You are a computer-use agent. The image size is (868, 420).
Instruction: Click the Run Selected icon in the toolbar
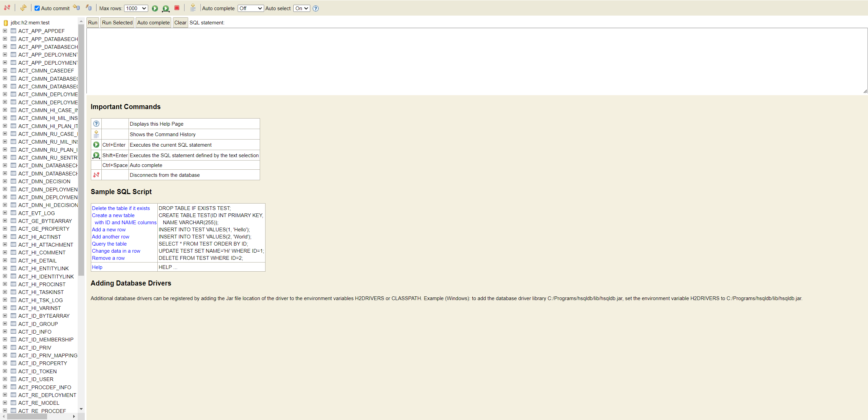166,8
